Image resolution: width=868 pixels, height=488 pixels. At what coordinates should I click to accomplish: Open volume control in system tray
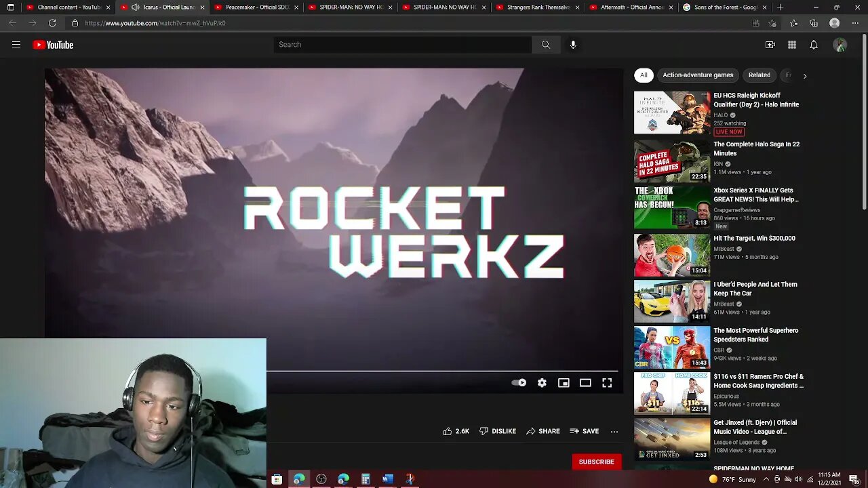click(798, 479)
